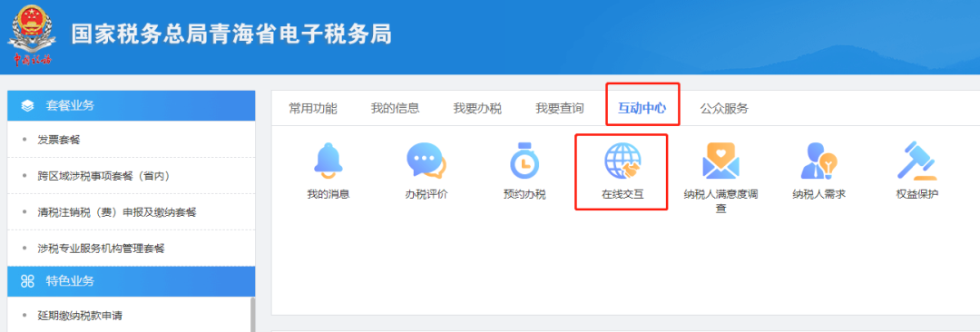The height and width of the screenshot is (332, 980).
Task: Switch to 公众服务 tab
Action: click(724, 108)
